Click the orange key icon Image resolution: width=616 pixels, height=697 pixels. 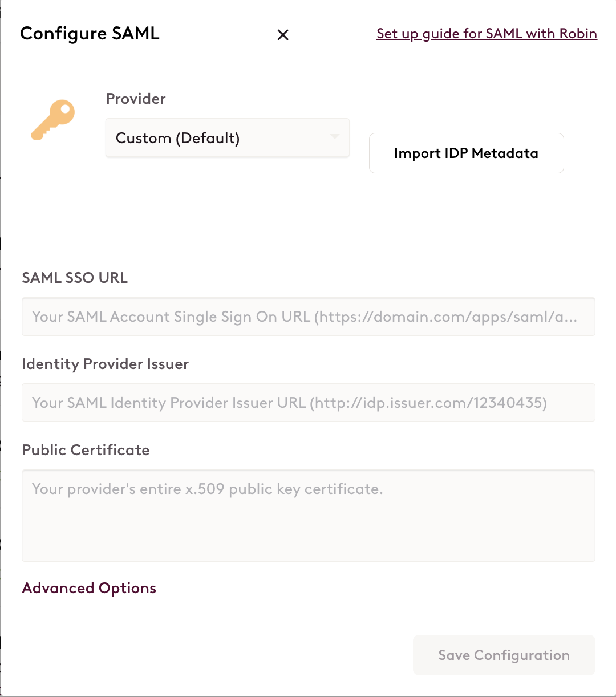click(x=52, y=120)
